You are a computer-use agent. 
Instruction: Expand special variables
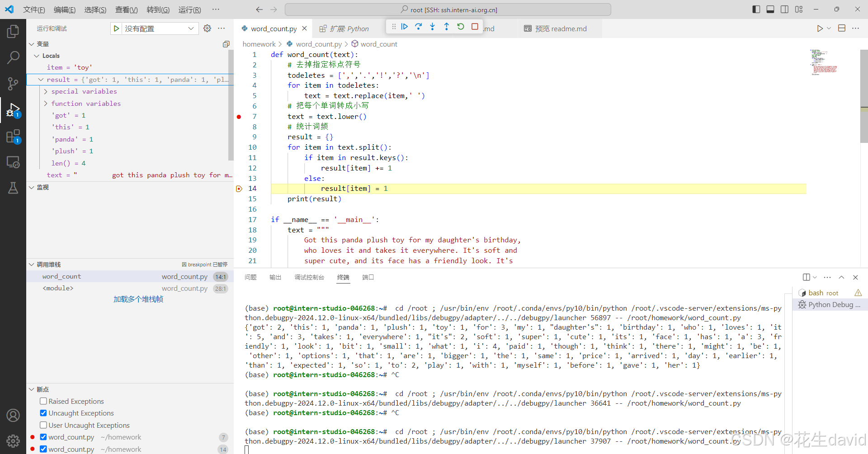coord(46,91)
